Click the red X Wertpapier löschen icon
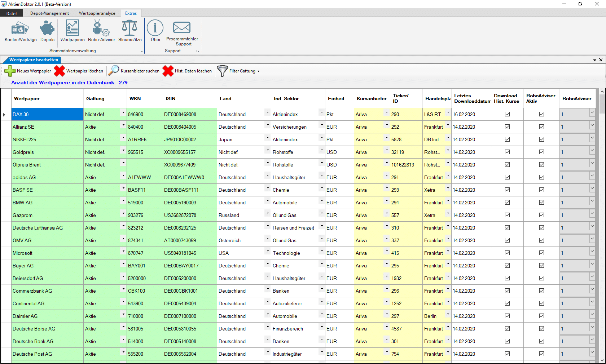The width and height of the screenshot is (606, 364). (60, 71)
